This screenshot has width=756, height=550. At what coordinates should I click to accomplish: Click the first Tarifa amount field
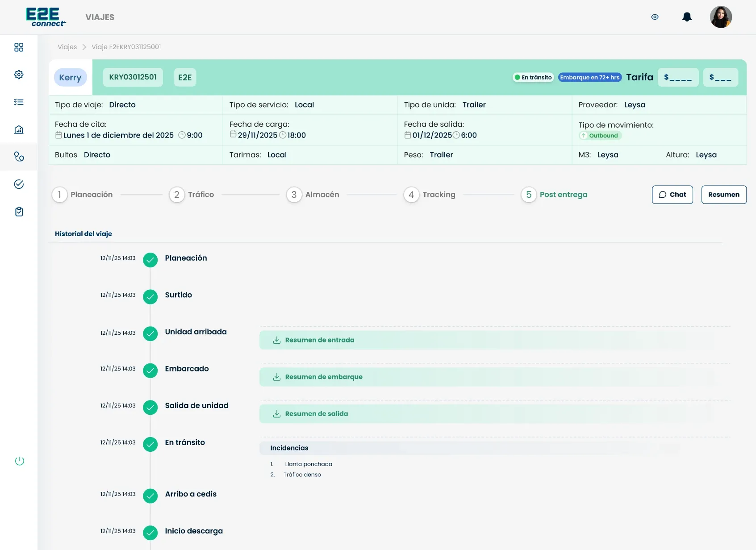tap(678, 77)
